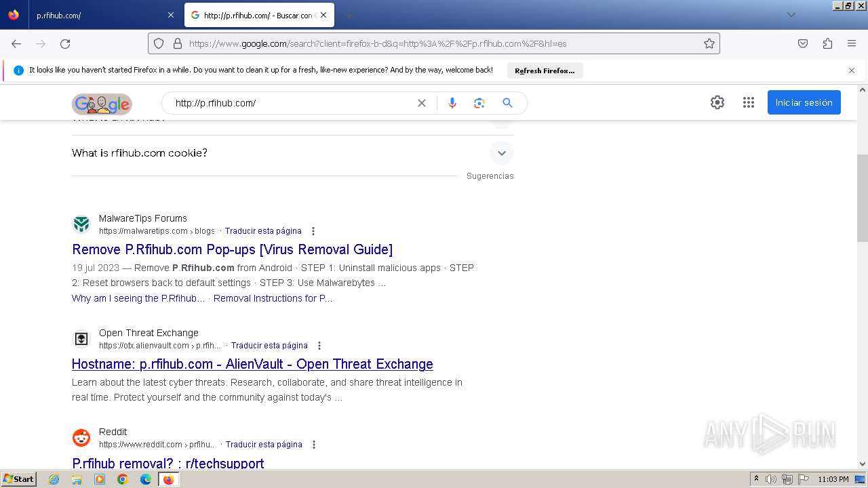Open the Windows Start menu
Viewport: 868px width, 488px height.
coord(18,479)
